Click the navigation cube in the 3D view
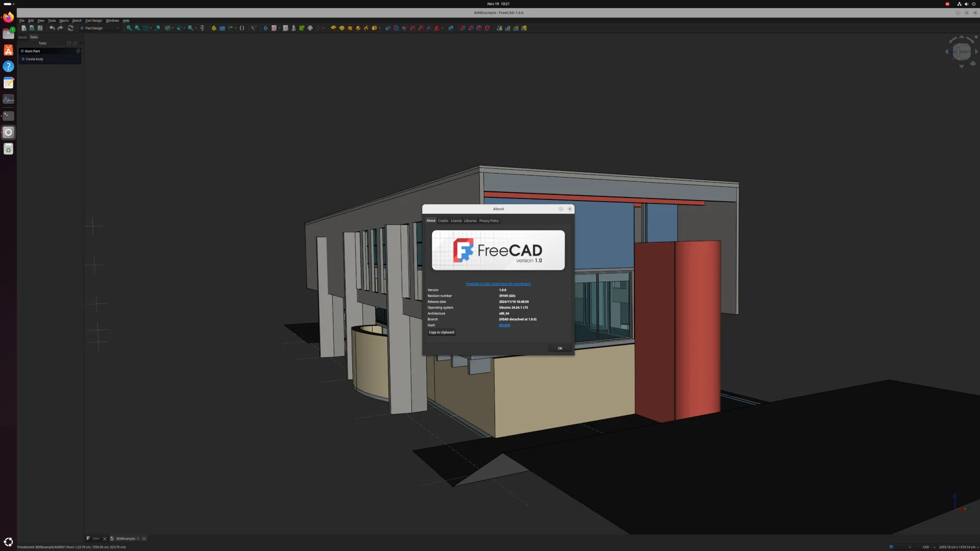980x551 pixels. point(962,52)
